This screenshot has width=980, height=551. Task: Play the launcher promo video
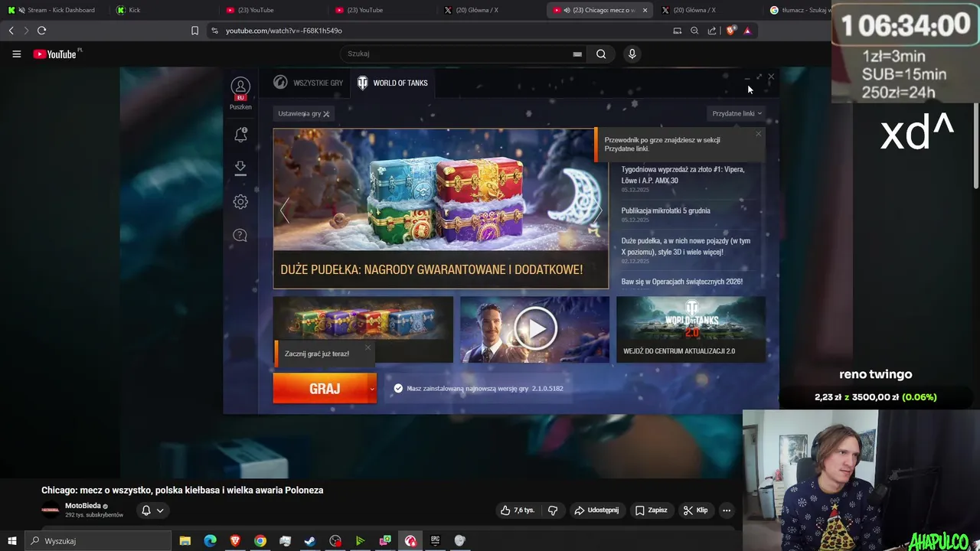point(534,329)
